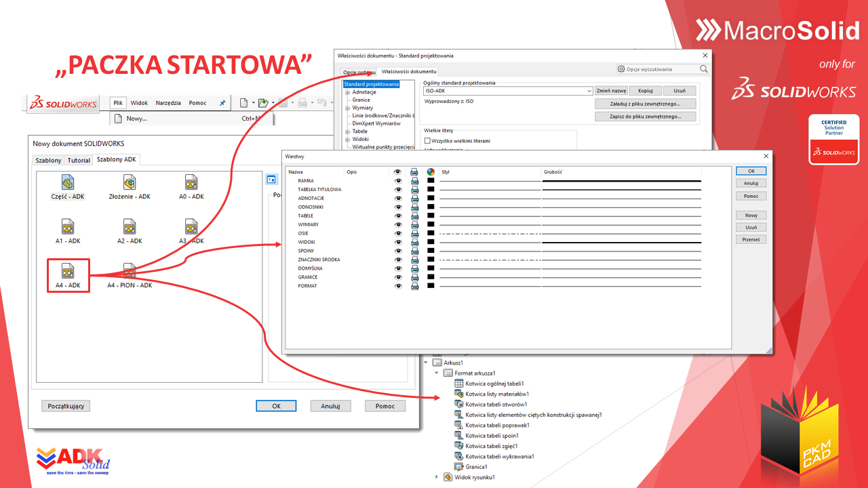Click the Początkujący button
The height and width of the screenshot is (488, 868).
click(x=66, y=406)
